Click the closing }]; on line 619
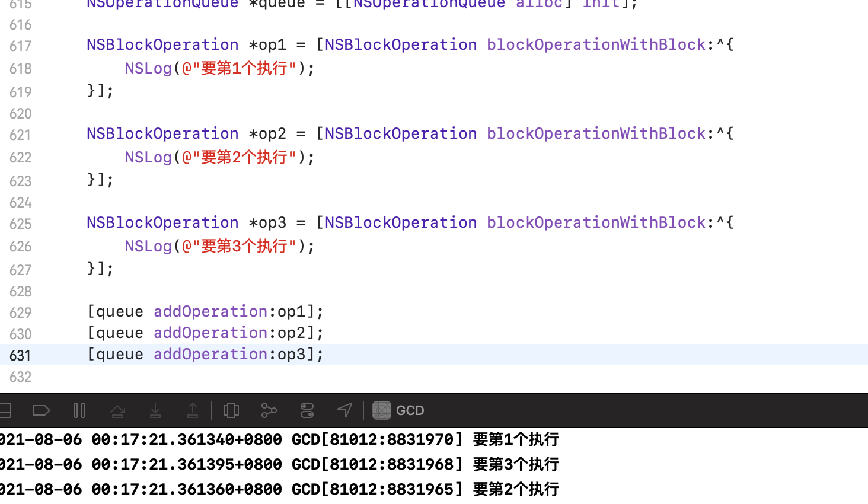Screen dimensions: 868x504 (100, 91)
